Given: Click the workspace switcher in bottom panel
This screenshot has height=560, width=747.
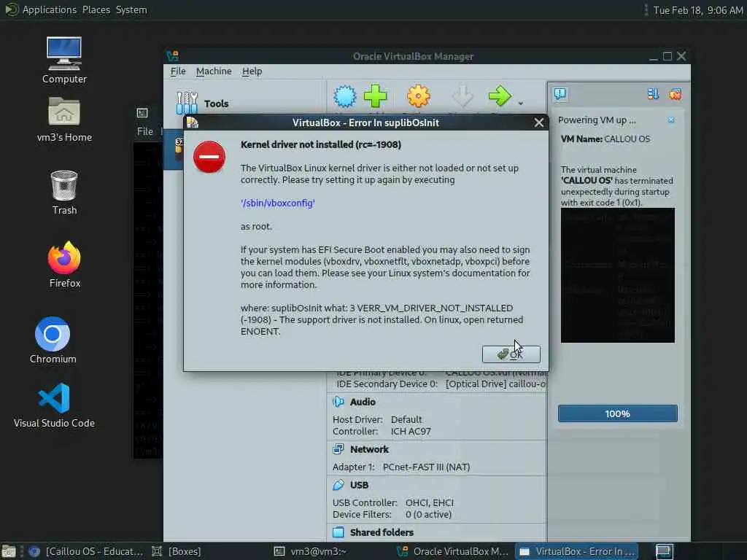Looking at the screenshot, I should click(x=664, y=551).
